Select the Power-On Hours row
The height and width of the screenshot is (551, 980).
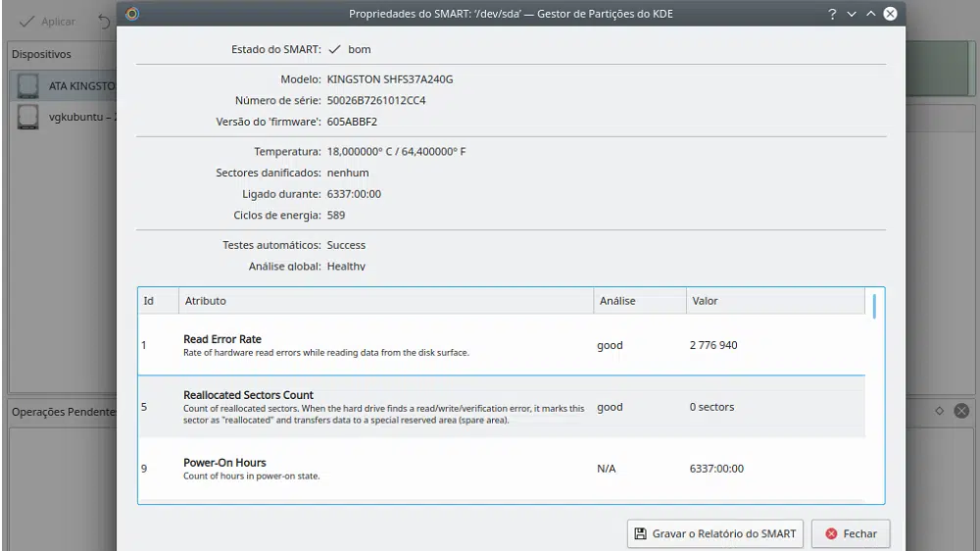(x=502, y=469)
